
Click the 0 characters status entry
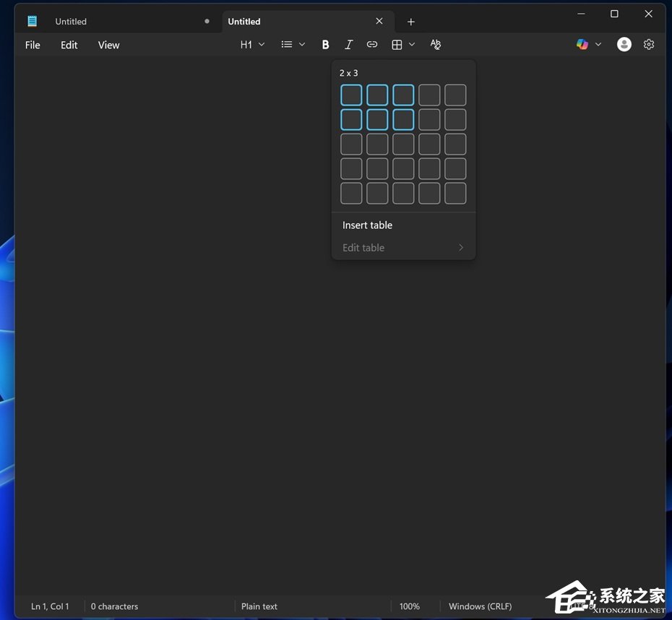pyautogui.click(x=114, y=606)
